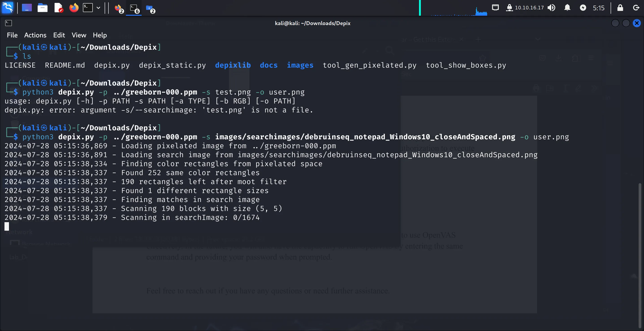Image resolution: width=644 pixels, height=331 pixels.
Task: Click the 5:15 clock
Action: click(x=599, y=8)
